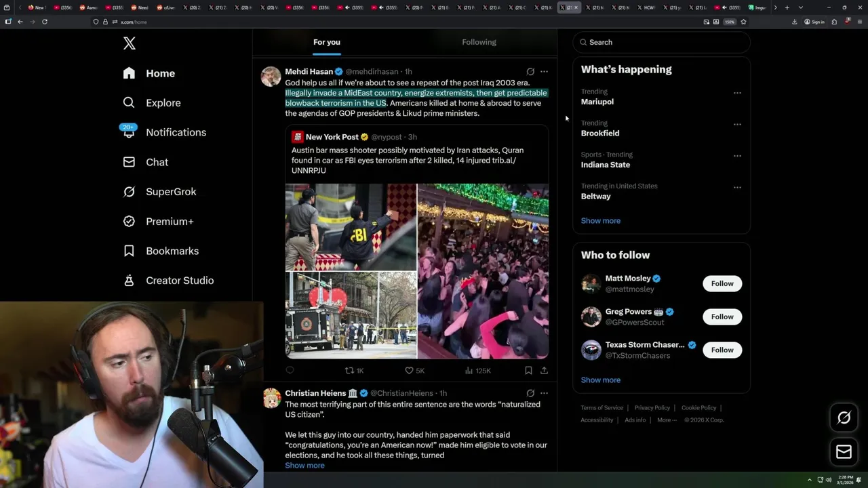Click the X logo in the sidebar
The image size is (868, 488).
click(x=130, y=43)
